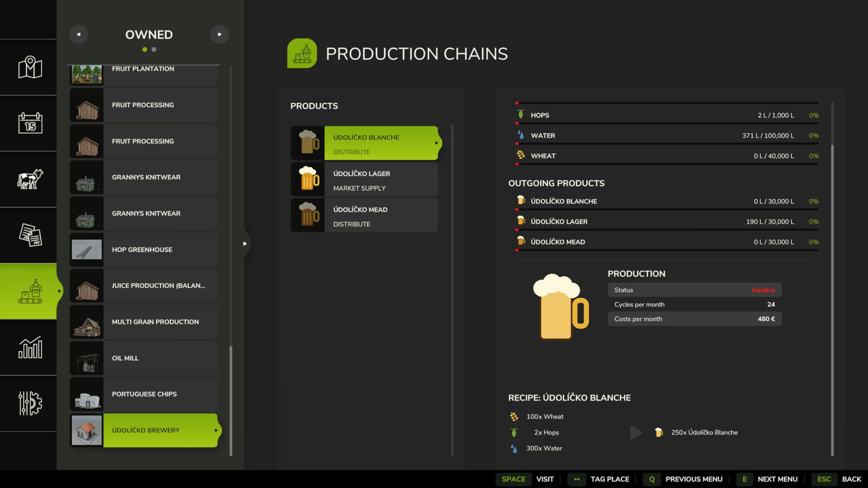Toggle Údolíčko Mead distribute mode

coord(352,224)
